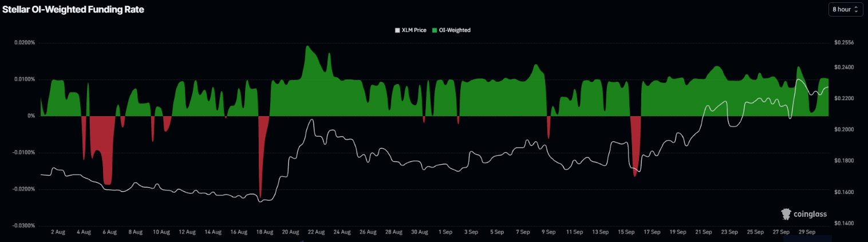
Task: Click the -0.0100% left axis label
Action: tap(23, 153)
